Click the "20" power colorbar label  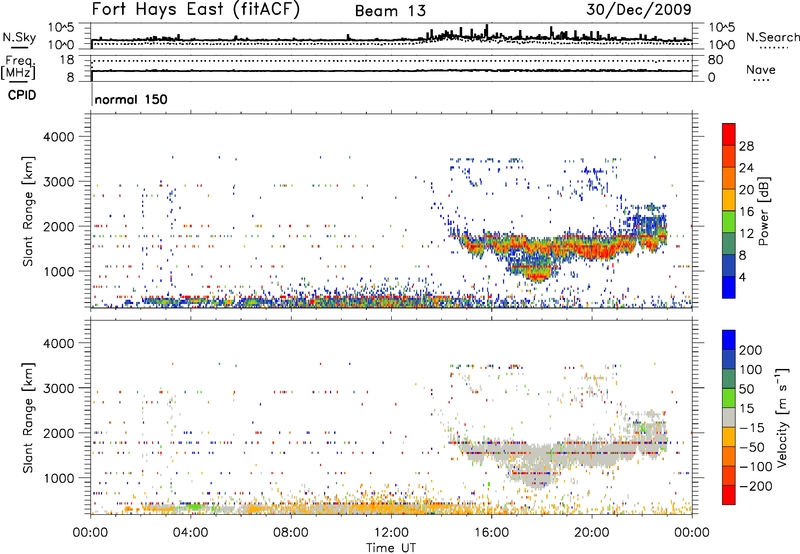pyautogui.click(x=746, y=190)
